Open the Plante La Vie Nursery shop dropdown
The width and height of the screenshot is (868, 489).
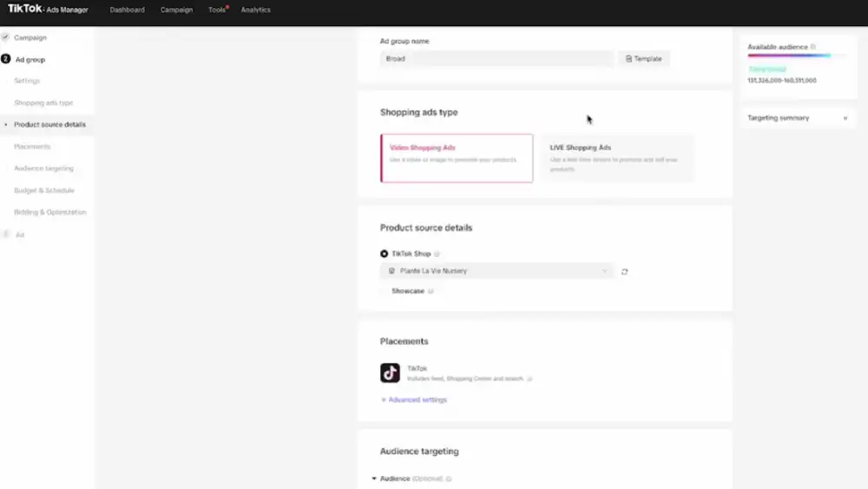496,271
